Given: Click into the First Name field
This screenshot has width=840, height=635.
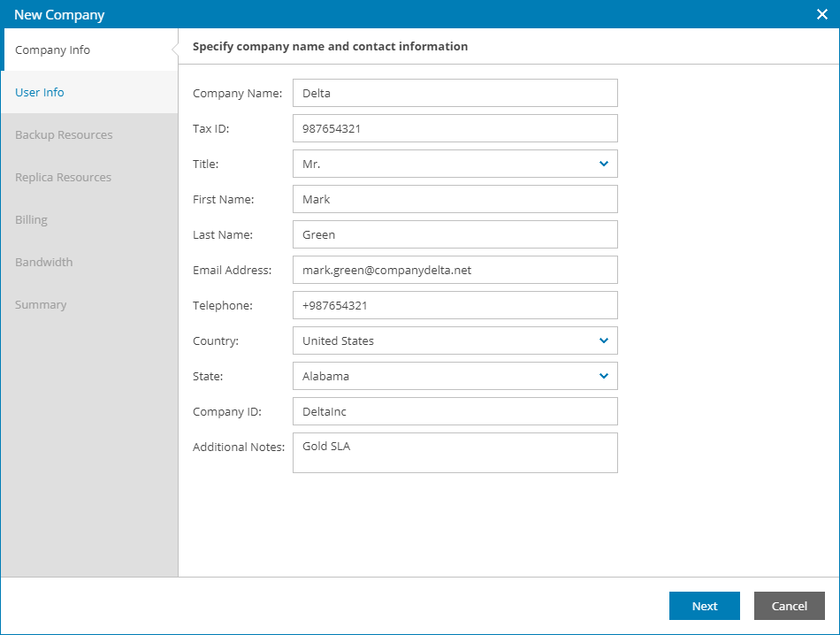Looking at the screenshot, I should pos(454,199).
